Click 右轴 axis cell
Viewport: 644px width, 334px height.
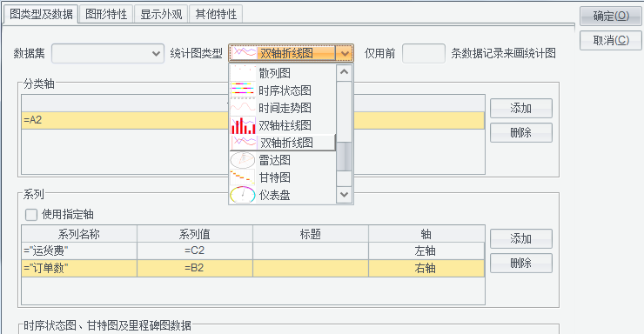click(426, 268)
